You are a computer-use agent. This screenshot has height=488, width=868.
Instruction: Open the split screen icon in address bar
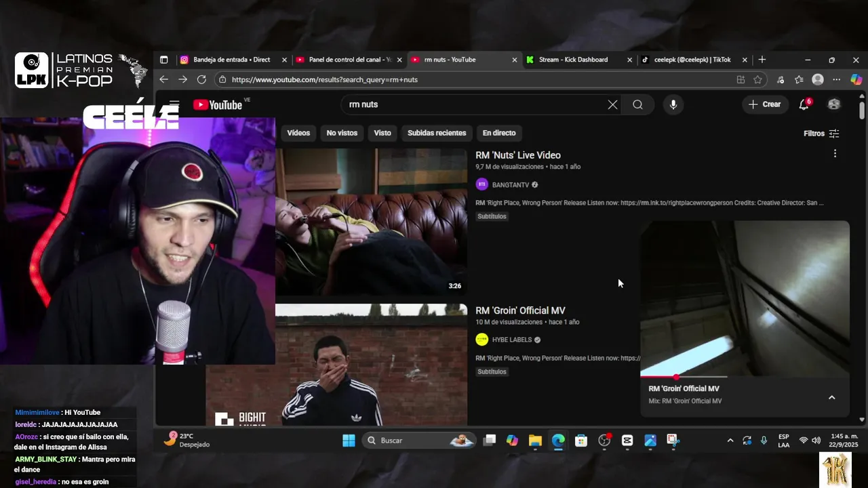(x=741, y=79)
